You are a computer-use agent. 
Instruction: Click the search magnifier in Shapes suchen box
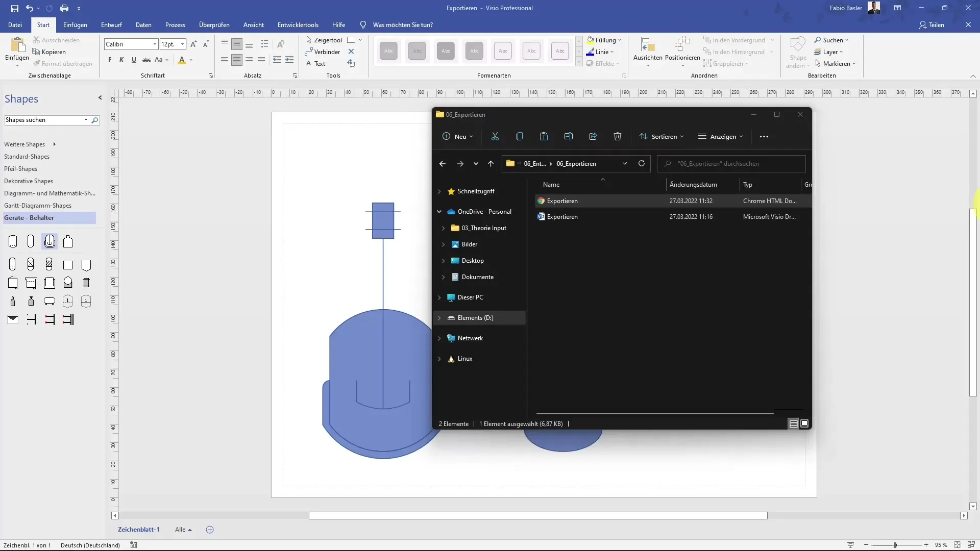pos(95,120)
